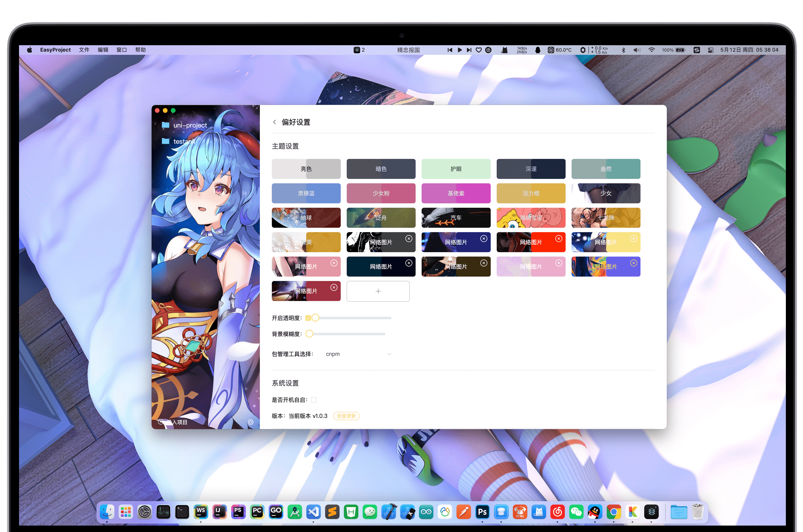Select the testanli project in sidebar
803x532 pixels.
(178, 141)
